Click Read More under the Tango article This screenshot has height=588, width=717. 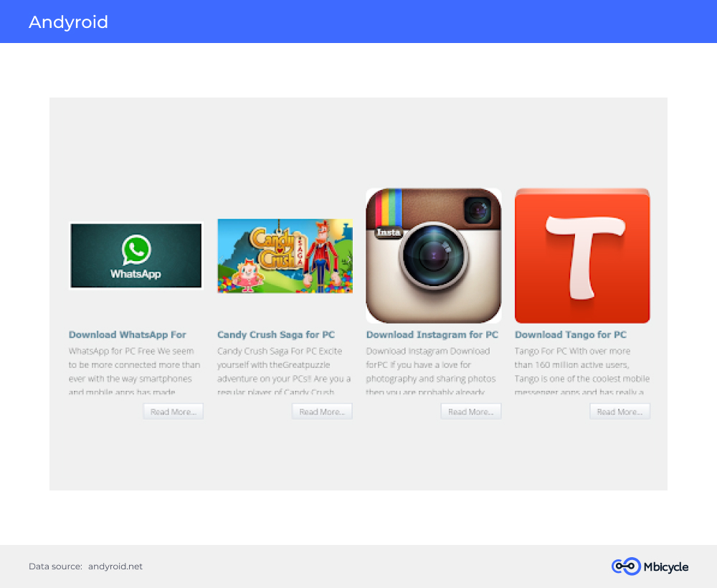click(x=619, y=412)
